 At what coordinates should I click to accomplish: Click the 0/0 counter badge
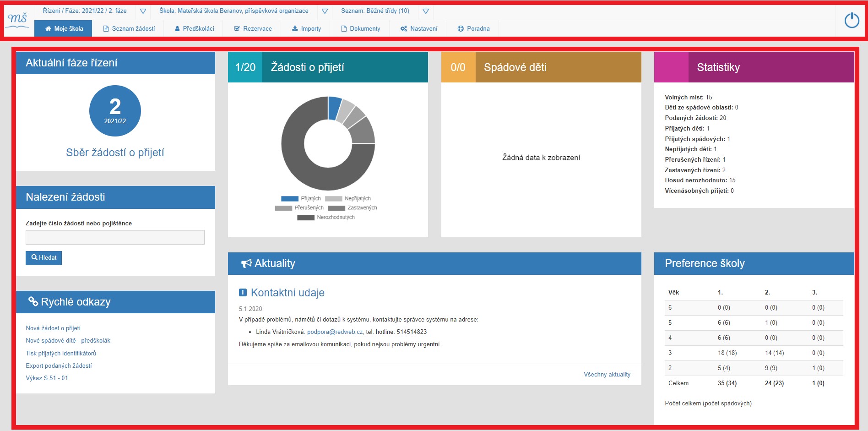[458, 67]
